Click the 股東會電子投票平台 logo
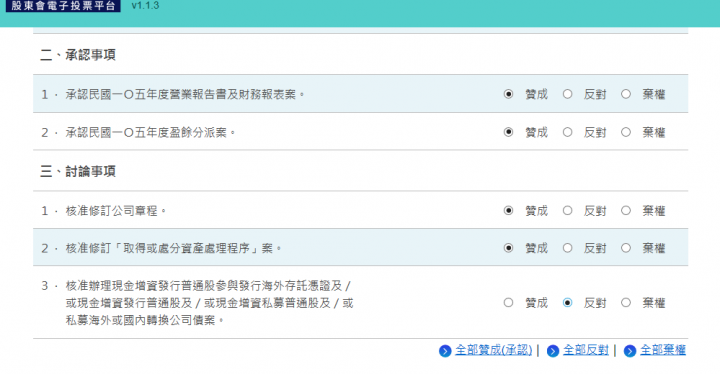 click(63, 6)
